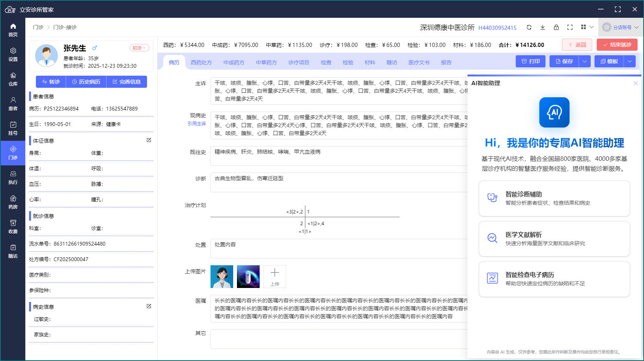Switch to the 报告 tab
This screenshot has height=361, width=644.
[x=446, y=62]
